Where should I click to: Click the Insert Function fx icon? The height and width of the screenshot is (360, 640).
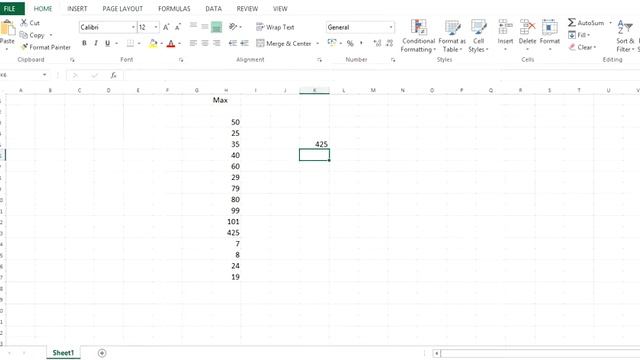(113, 75)
